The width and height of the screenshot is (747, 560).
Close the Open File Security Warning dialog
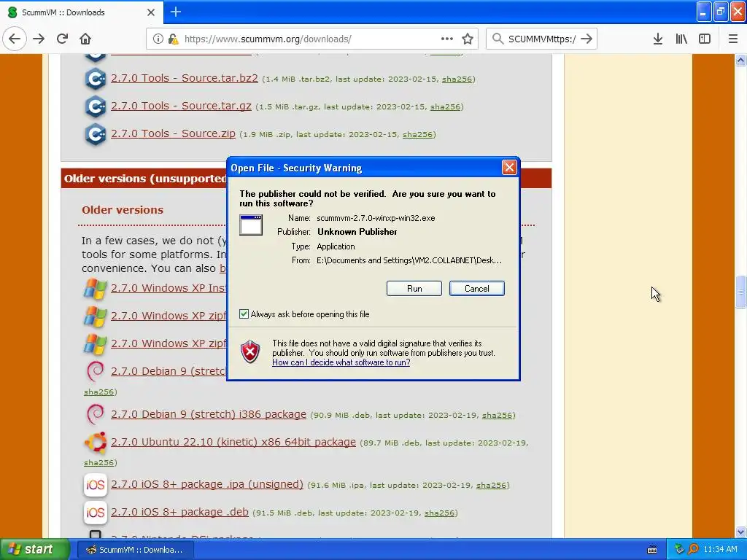pos(509,167)
